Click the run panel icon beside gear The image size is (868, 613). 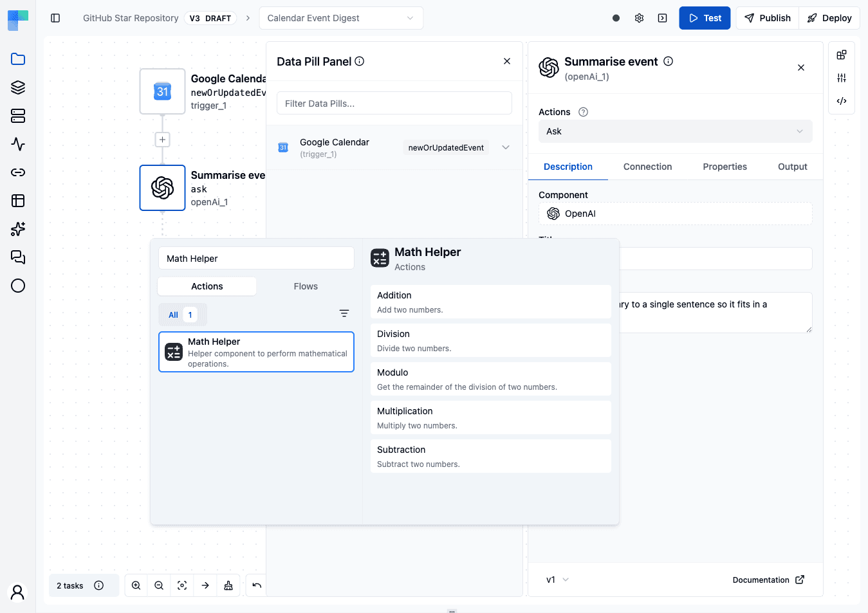662,18
